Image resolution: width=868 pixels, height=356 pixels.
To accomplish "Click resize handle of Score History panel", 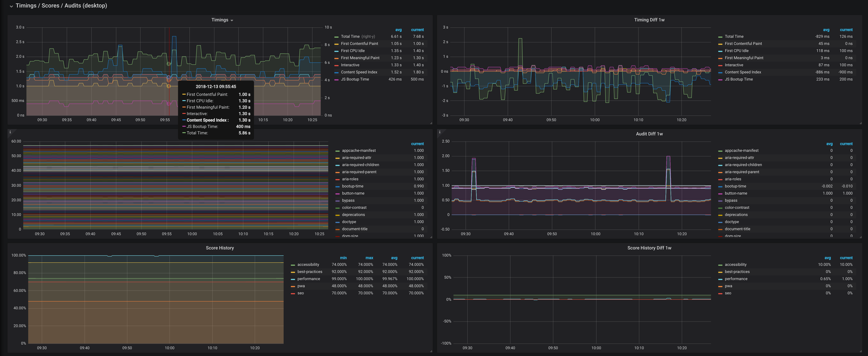I will pyautogui.click(x=431, y=351).
